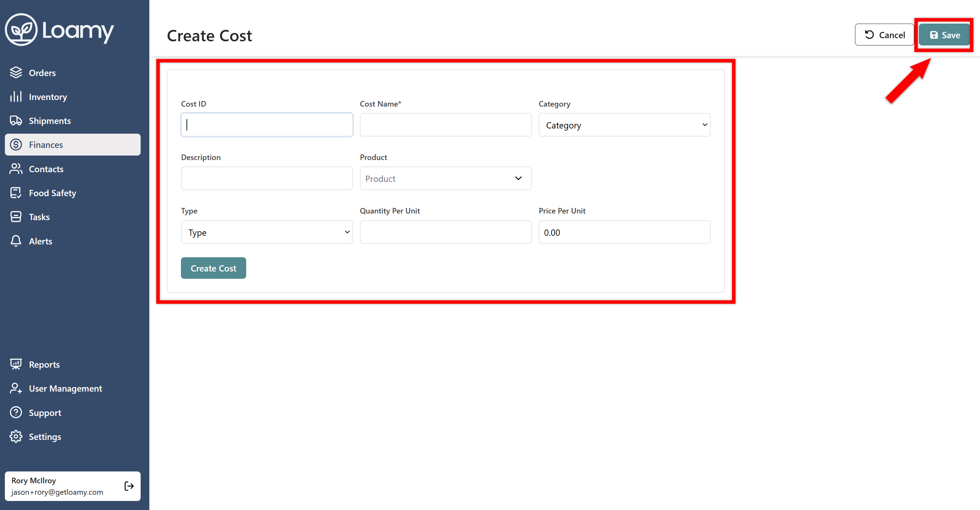Click the Save button in header

click(944, 35)
